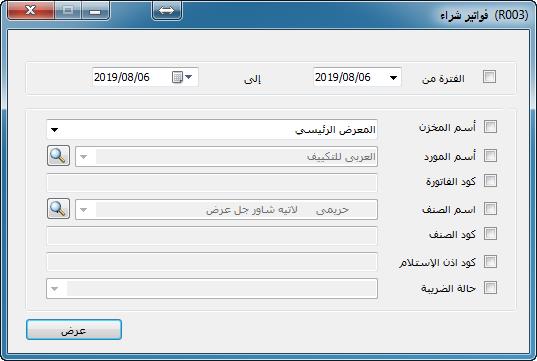537x361 pixels.
Task: Click the أسم المخزن label
Action: [447, 128]
